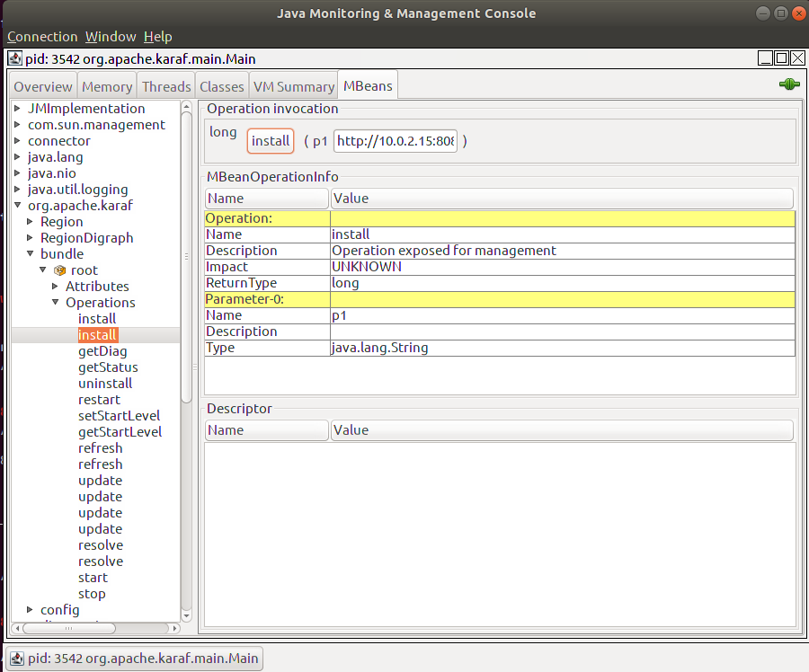Click the tree horizontal scrollbar left arrow
Viewport: 809px width, 672px height.
(x=18, y=628)
